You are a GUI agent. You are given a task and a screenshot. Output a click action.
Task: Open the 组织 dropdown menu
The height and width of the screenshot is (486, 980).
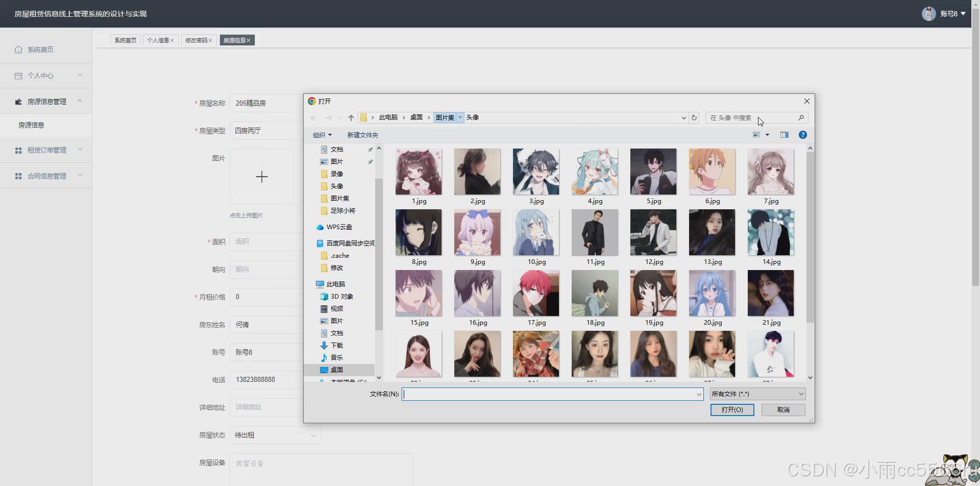coord(322,135)
